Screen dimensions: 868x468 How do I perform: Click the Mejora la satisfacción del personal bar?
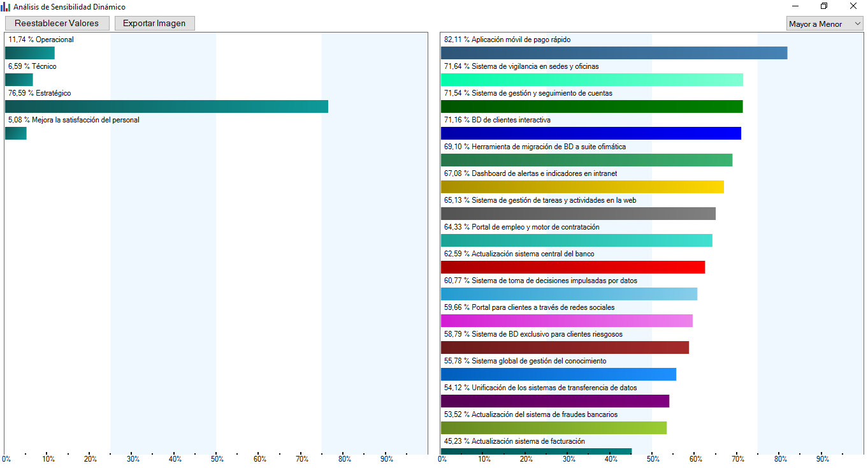coord(16,133)
